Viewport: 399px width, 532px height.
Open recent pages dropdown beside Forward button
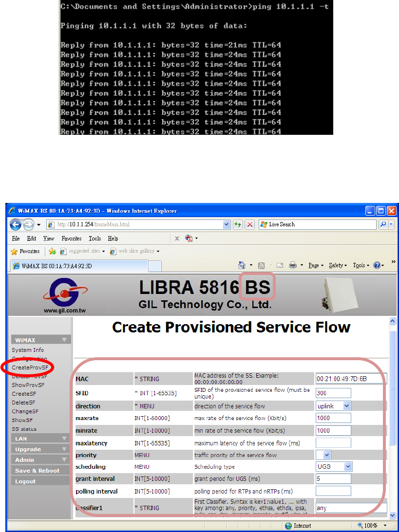pyautogui.click(x=38, y=225)
